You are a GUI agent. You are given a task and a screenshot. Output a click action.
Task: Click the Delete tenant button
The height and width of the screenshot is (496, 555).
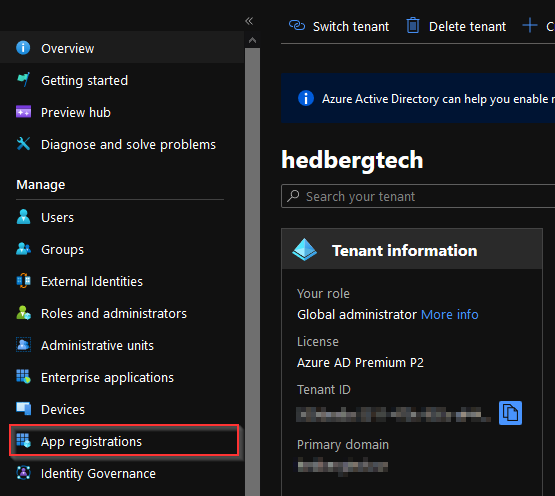point(456,26)
